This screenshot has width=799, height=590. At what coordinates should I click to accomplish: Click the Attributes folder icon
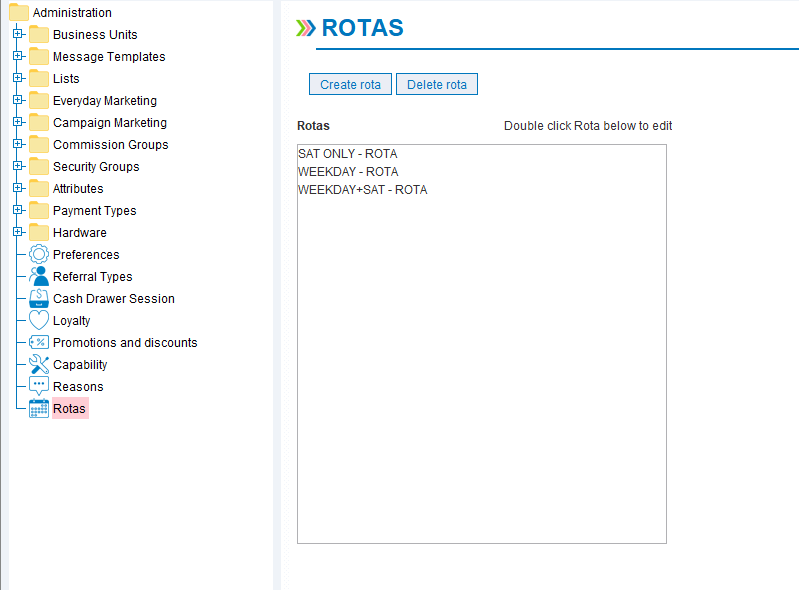(39, 188)
